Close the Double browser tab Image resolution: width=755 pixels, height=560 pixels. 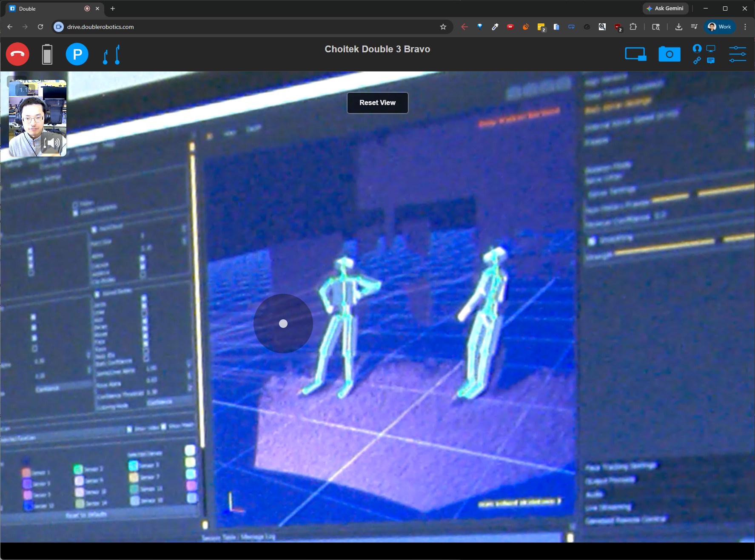97,9
